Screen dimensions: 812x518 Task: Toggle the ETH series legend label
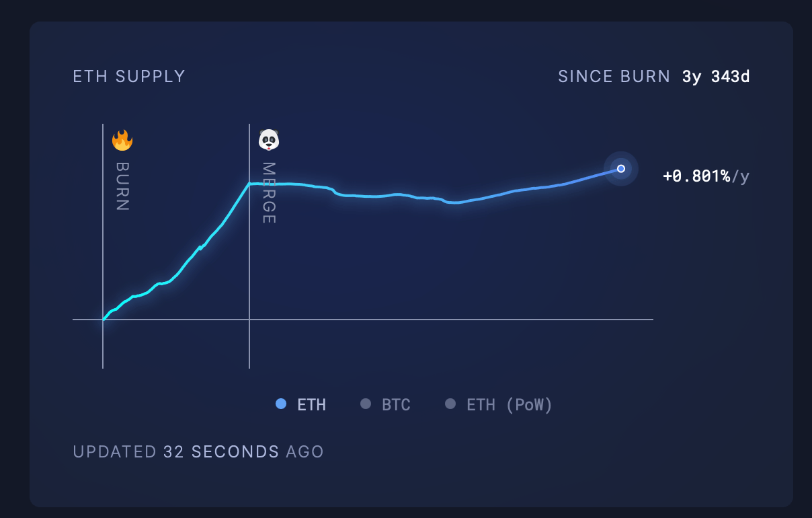(312, 405)
